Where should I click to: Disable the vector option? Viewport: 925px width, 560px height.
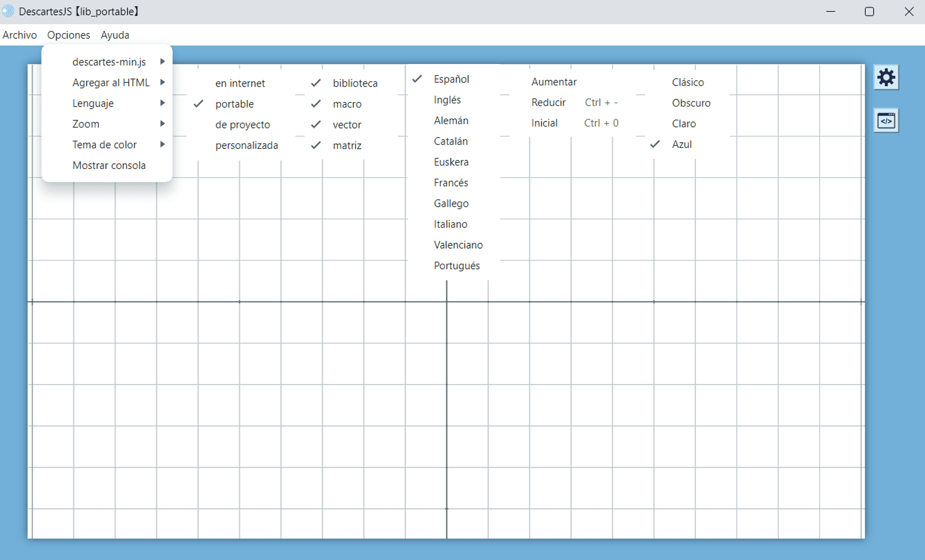click(x=347, y=125)
